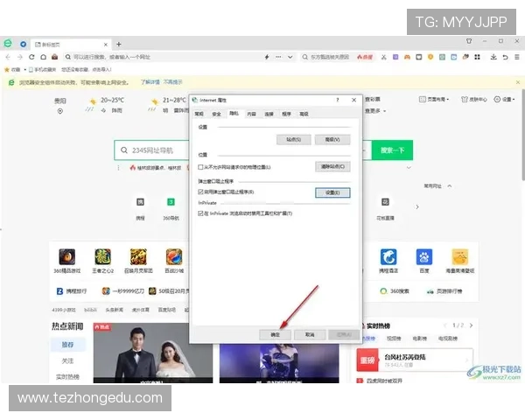Viewport: 525px width, 420px height.
Task: Open pop-up blocker 设置 button
Action: 332,192
